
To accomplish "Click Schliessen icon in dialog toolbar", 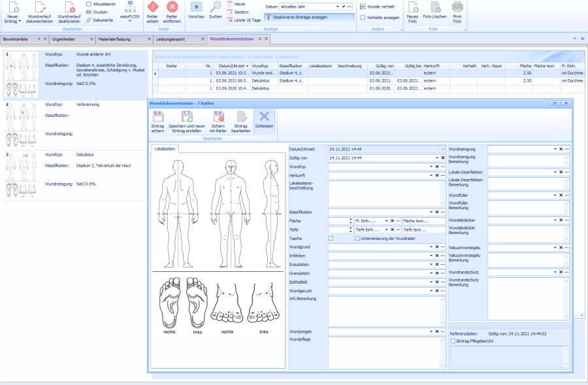I will tap(264, 117).
